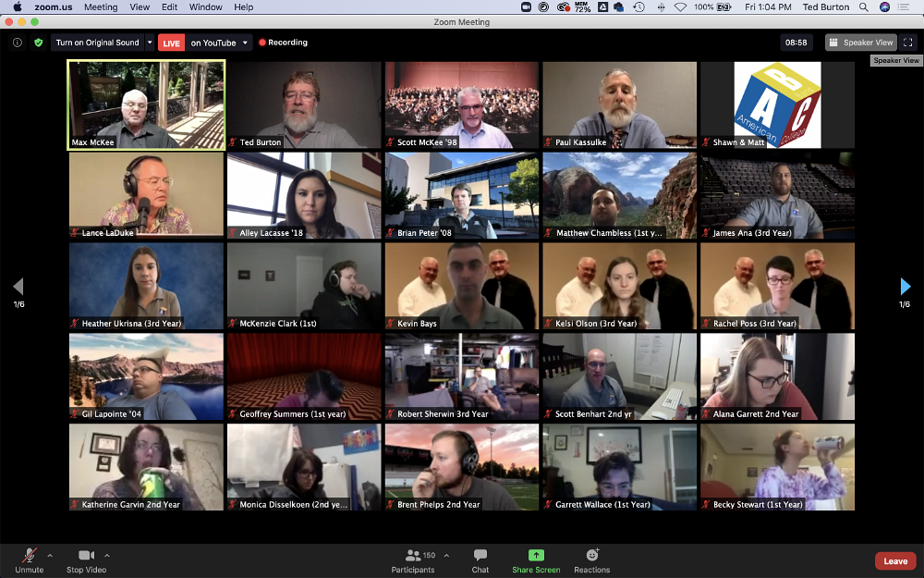Screen dimensions: 924x578
Task: Click Garrett Wallace (1st Year) name label
Action: (x=602, y=505)
